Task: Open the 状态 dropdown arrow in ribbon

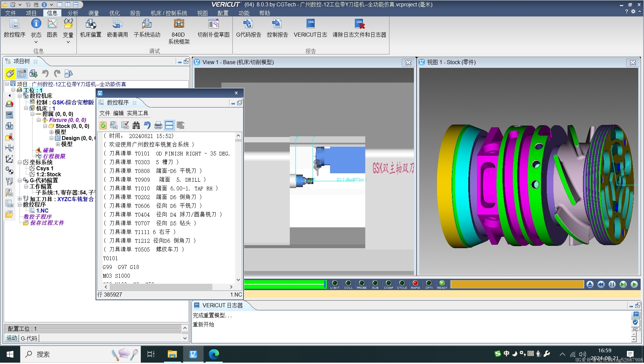Action: (x=36, y=42)
